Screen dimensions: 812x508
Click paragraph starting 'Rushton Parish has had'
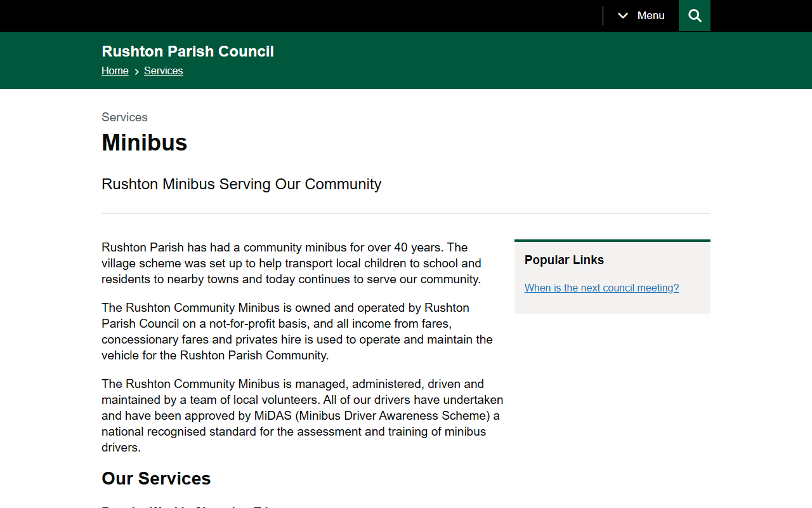point(292,263)
